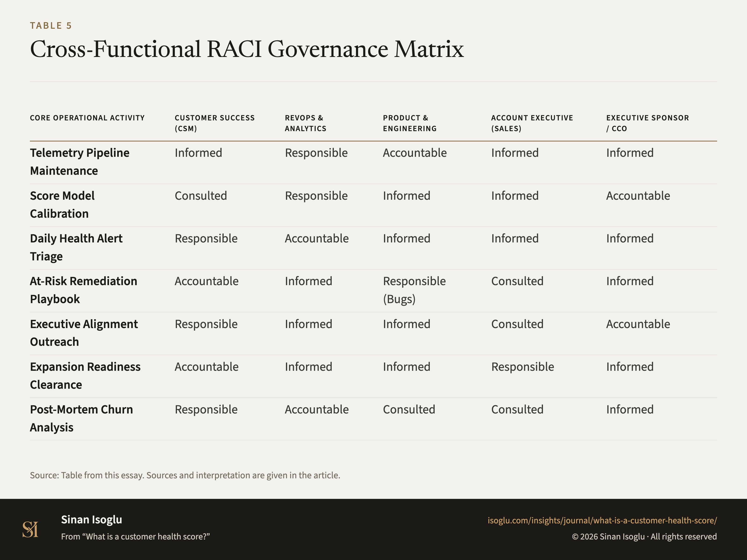Screen dimensions: 747x560
Task: Click the Account Executive (Sales) column header
Action: [532, 123]
